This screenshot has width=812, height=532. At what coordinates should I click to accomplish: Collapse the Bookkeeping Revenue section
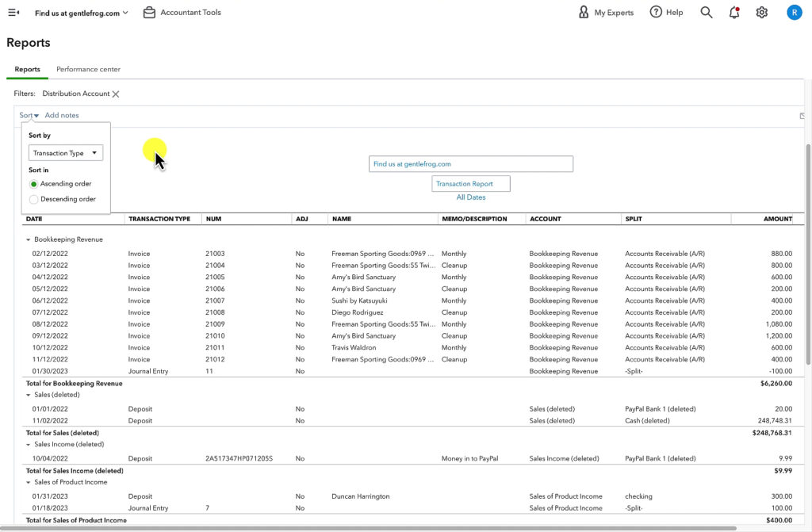coord(29,239)
